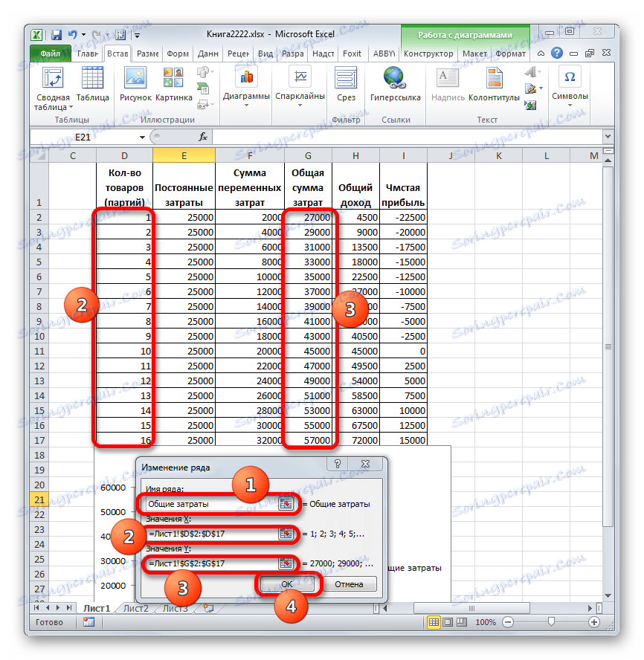Minimize the ribbon with the caret icon

coord(541,54)
